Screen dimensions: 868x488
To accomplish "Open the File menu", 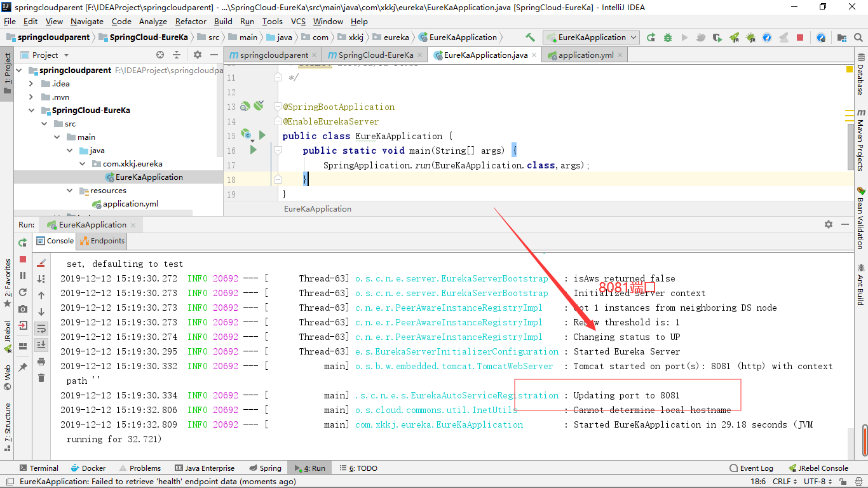I will tap(10, 21).
